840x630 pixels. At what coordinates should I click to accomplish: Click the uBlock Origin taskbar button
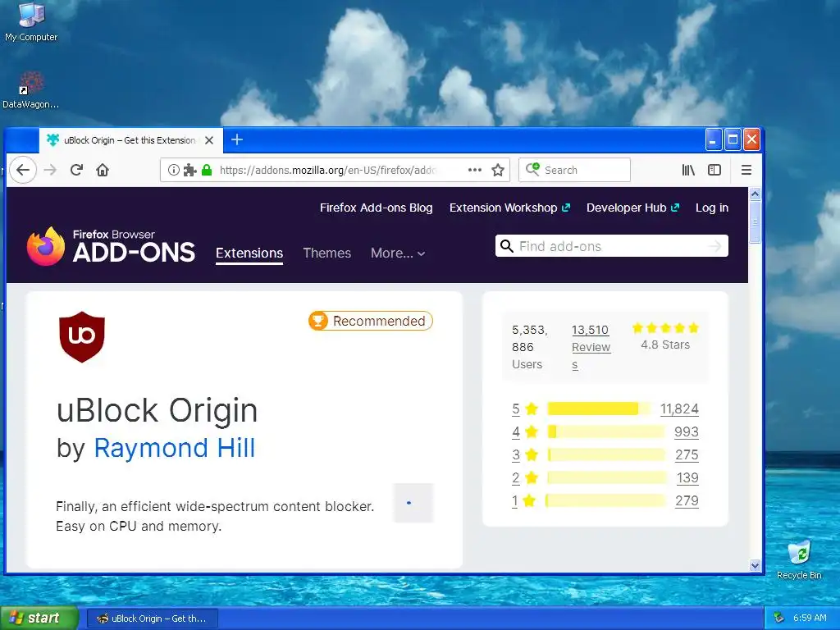pos(152,619)
